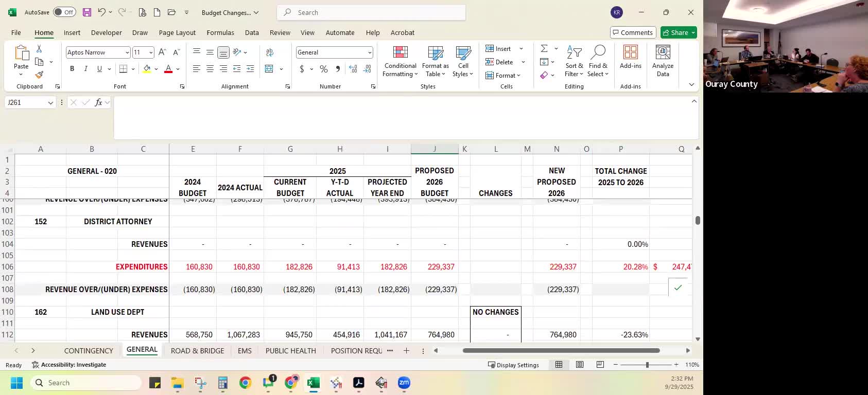
Task: Open Excel from the Windows taskbar
Action: click(313, 383)
